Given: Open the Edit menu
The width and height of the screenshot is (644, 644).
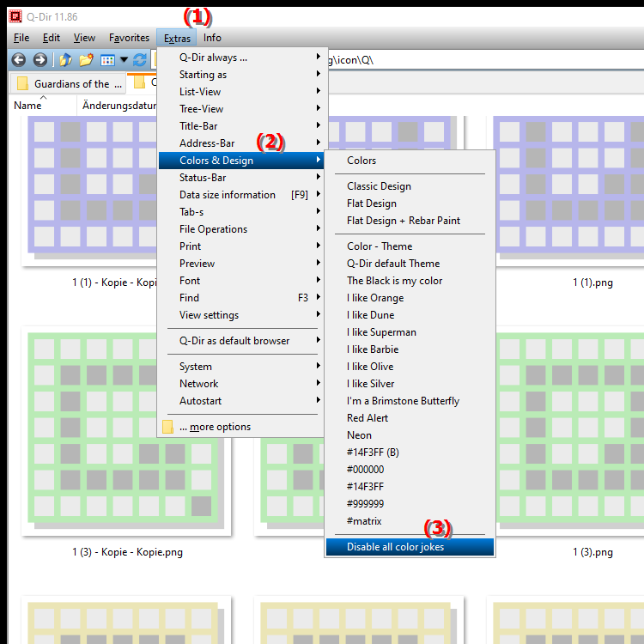Looking at the screenshot, I should [52, 38].
